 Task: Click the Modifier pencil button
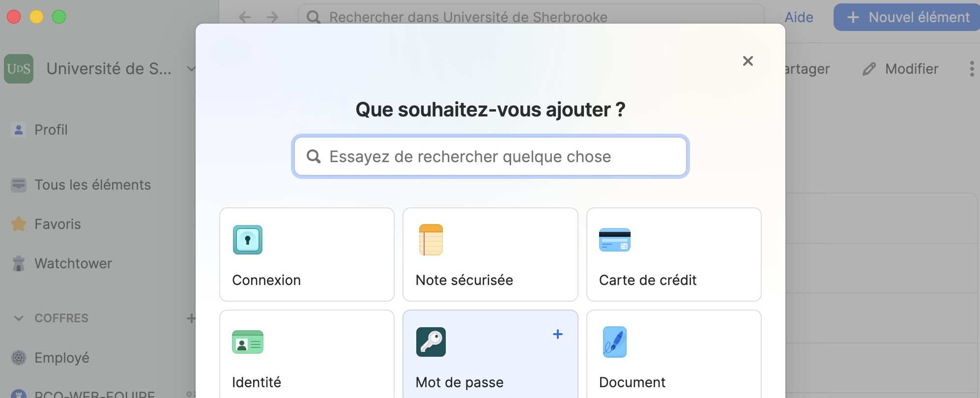[x=900, y=69]
